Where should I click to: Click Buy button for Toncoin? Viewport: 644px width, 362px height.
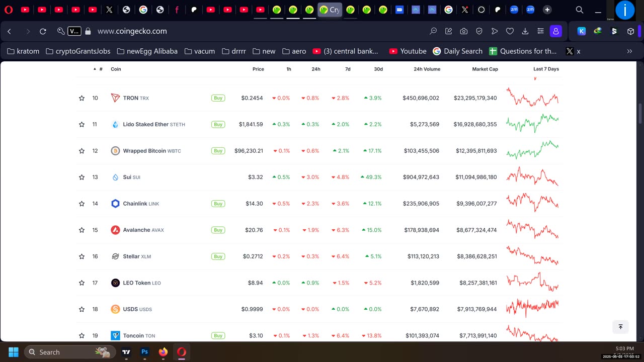[218, 335]
